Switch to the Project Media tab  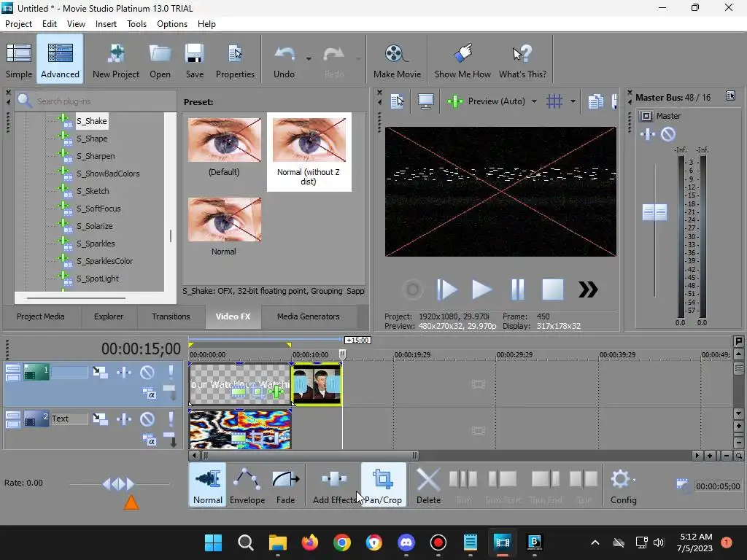click(x=41, y=316)
